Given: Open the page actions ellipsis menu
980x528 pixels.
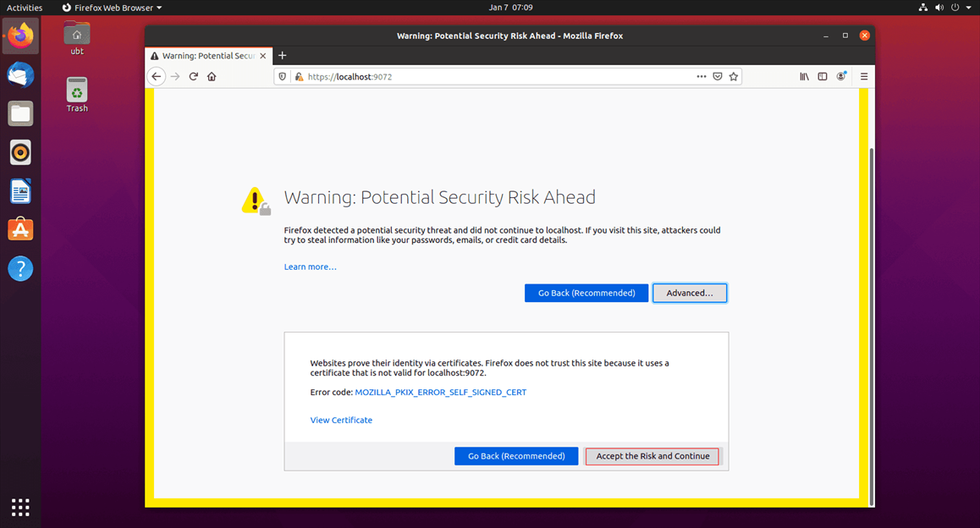Looking at the screenshot, I should pos(702,76).
